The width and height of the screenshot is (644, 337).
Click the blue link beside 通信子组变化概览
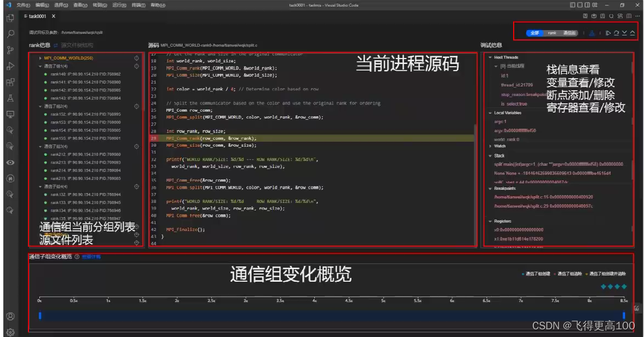pyautogui.click(x=91, y=257)
